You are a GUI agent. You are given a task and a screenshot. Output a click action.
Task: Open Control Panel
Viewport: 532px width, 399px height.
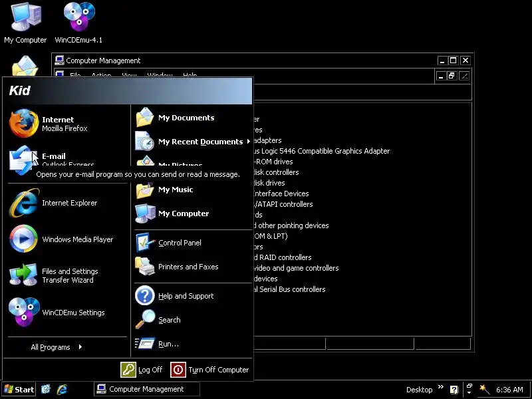[x=192, y=243]
